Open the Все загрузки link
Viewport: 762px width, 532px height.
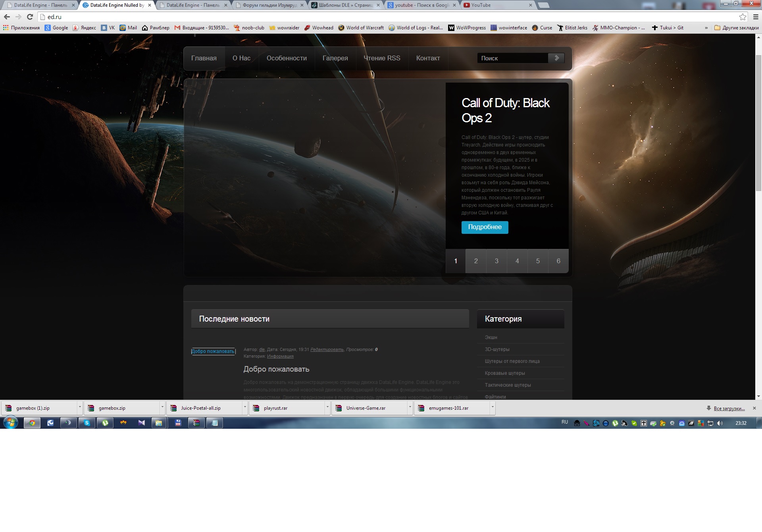pos(729,408)
